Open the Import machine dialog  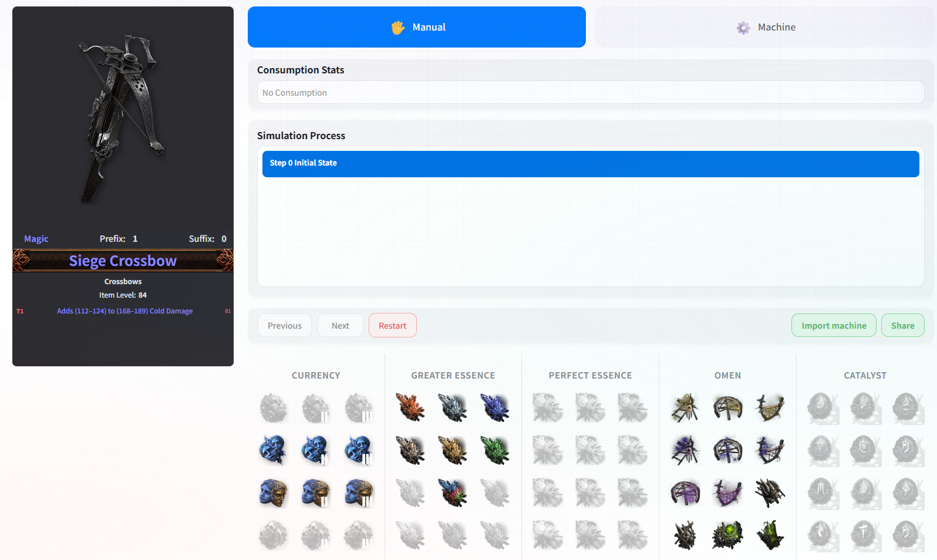coord(834,326)
